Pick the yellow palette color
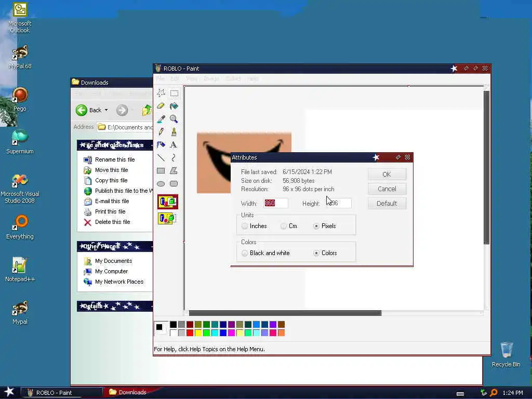 coord(198,333)
